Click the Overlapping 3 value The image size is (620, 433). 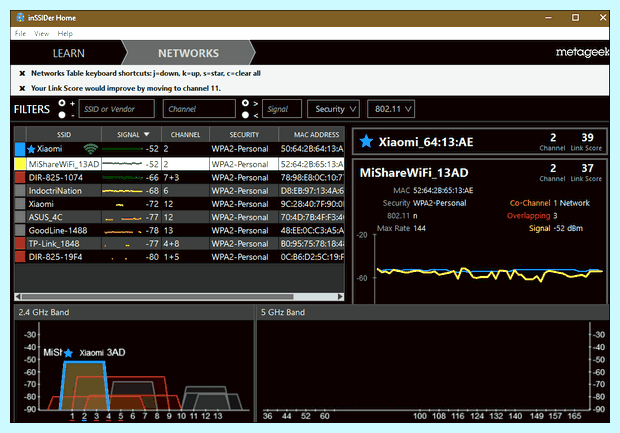click(x=555, y=216)
